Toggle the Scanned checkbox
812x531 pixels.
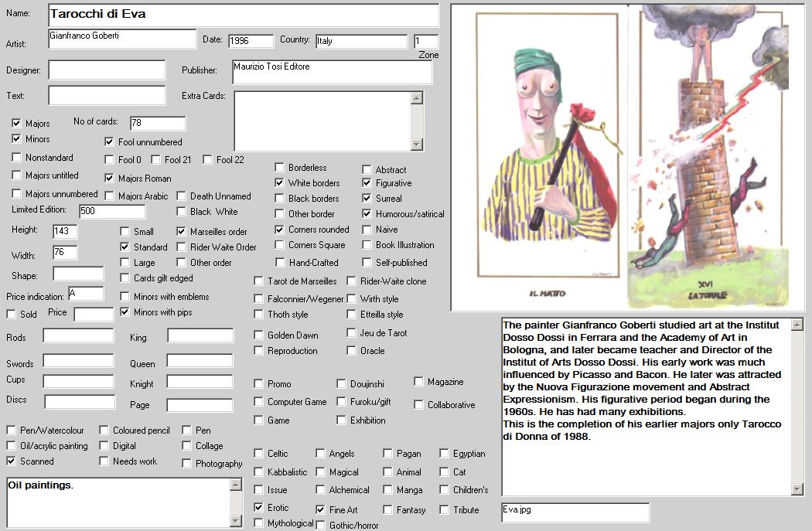pos(12,461)
